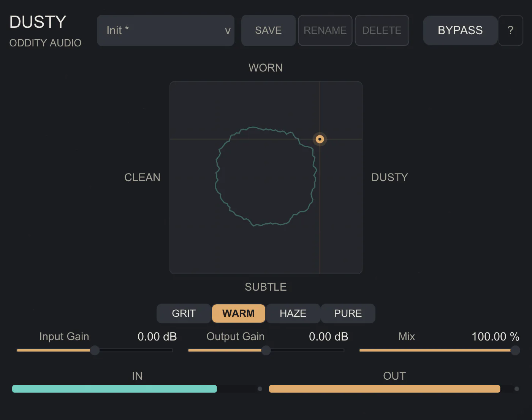Screen dimensions: 532x420
Task: Click the IN meter clip indicator dot
Action: 260,389
